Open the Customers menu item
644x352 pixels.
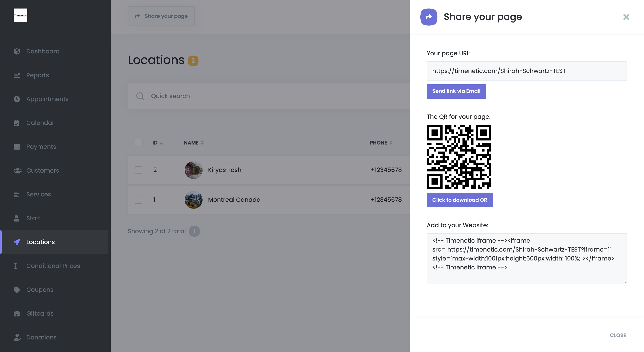pos(43,170)
